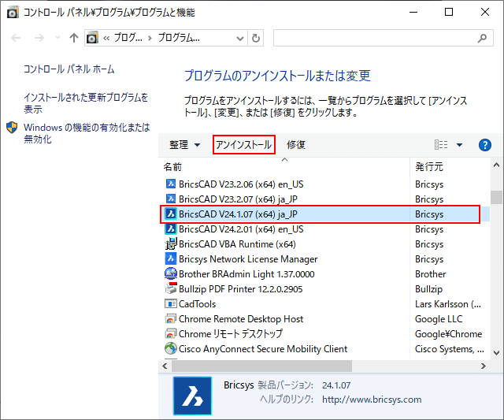504x420 pixels.
Task: Select BricsCAD V24.2.01 (x64) en_US row
Action: (x=324, y=229)
